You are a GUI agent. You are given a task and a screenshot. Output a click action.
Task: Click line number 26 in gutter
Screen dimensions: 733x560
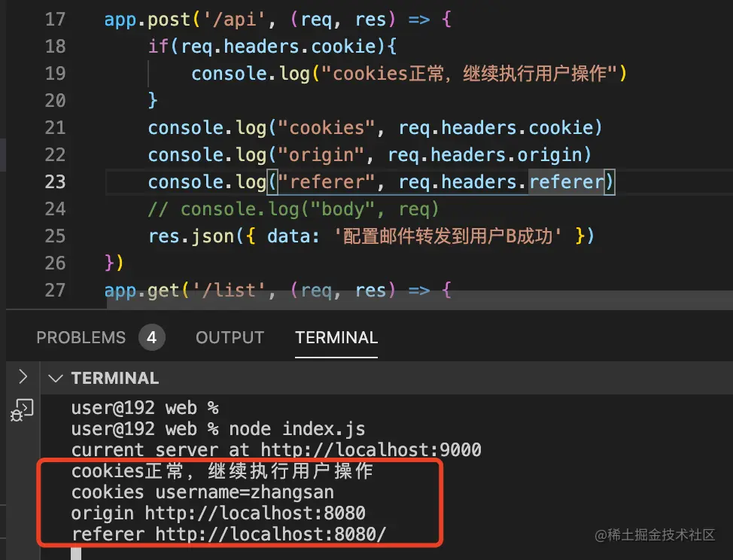[55, 263]
